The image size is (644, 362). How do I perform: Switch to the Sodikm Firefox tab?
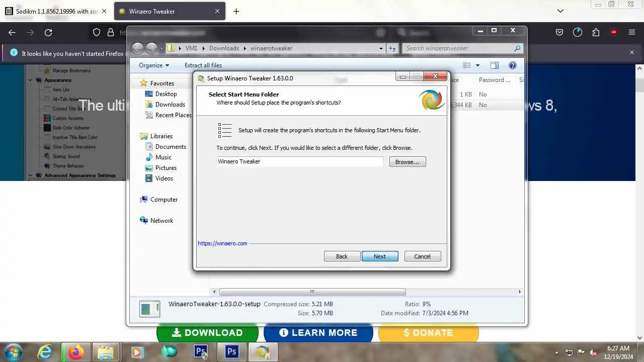click(58, 11)
